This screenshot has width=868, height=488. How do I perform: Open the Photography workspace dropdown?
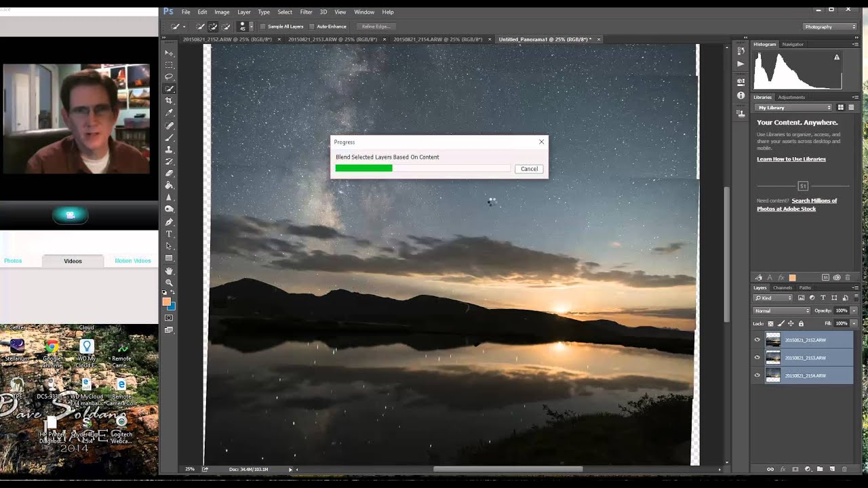pyautogui.click(x=830, y=26)
